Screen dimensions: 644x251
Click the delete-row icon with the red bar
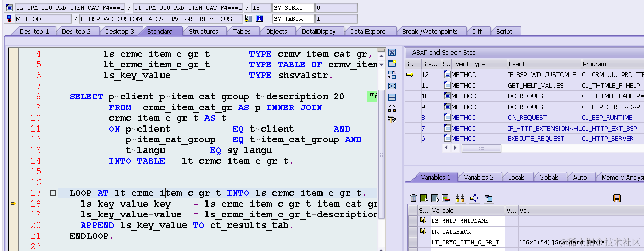[x=445, y=198]
